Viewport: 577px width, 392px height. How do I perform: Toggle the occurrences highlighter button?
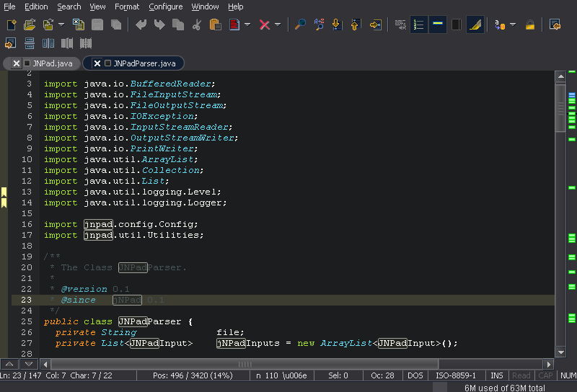[x=475, y=25]
